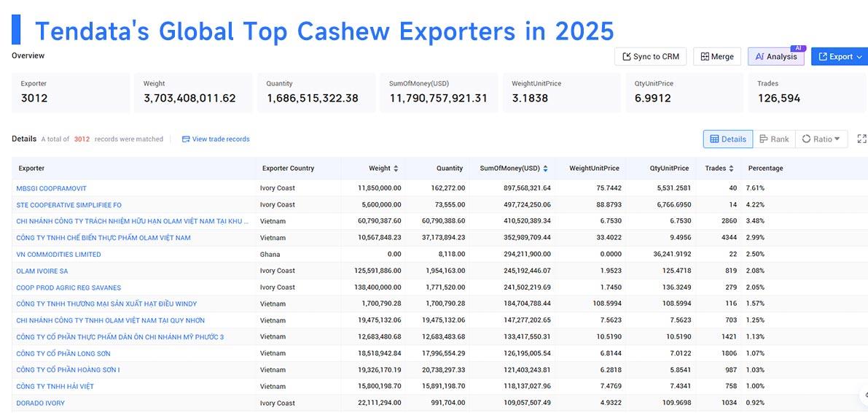This screenshot has height=413, width=868.
Task: Click QtyUnitPrice column header
Action: click(x=670, y=168)
